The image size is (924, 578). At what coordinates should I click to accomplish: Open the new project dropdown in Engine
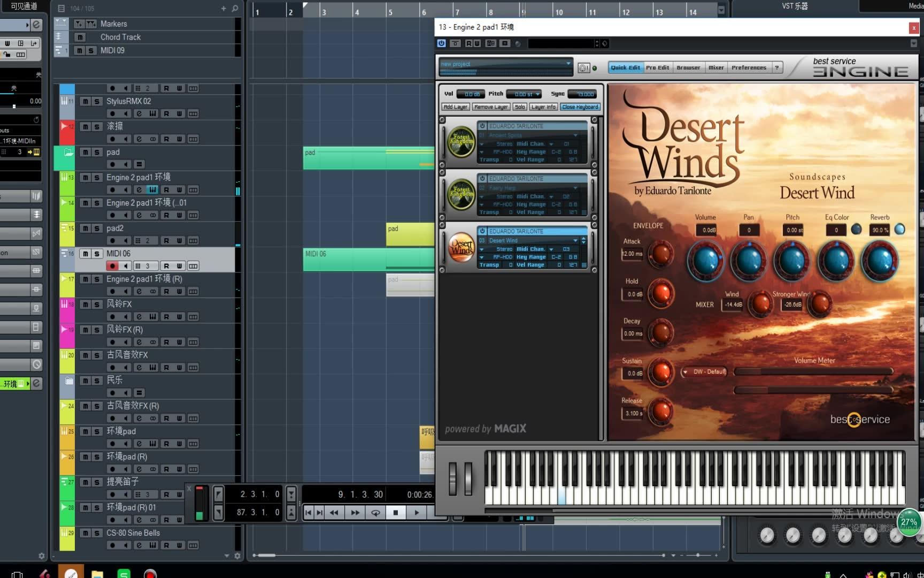pyautogui.click(x=568, y=64)
